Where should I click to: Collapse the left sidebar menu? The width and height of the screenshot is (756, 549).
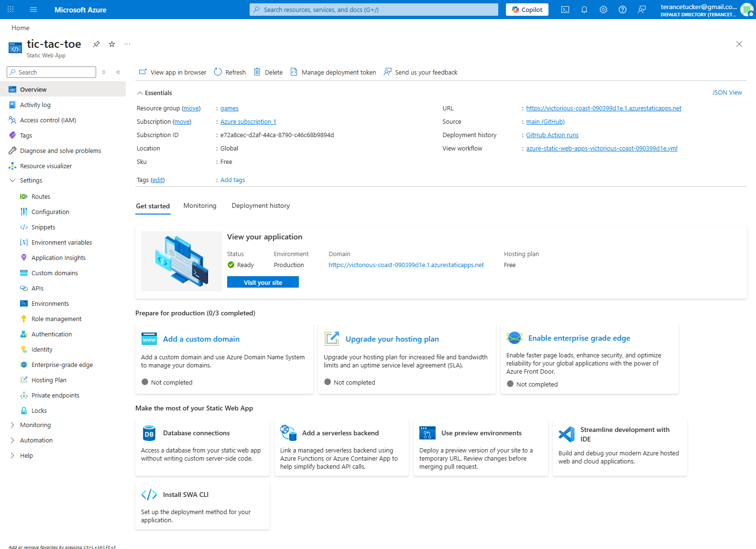pyautogui.click(x=118, y=72)
